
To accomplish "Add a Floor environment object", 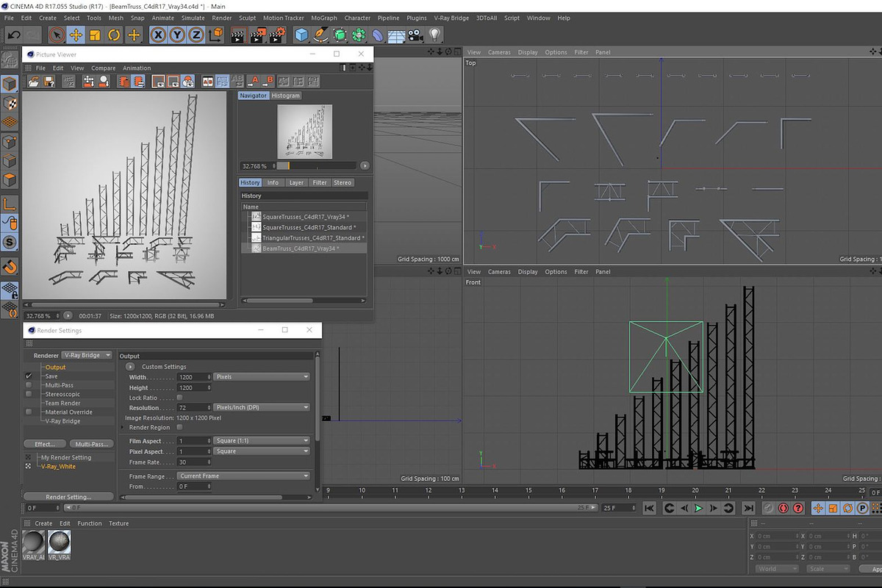I will tap(397, 35).
